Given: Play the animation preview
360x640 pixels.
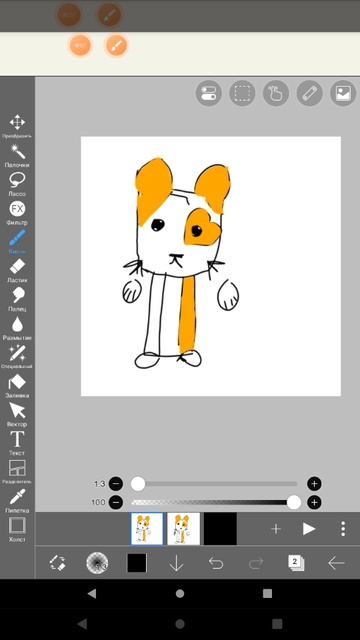Looking at the screenshot, I should (x=309, y=529).
